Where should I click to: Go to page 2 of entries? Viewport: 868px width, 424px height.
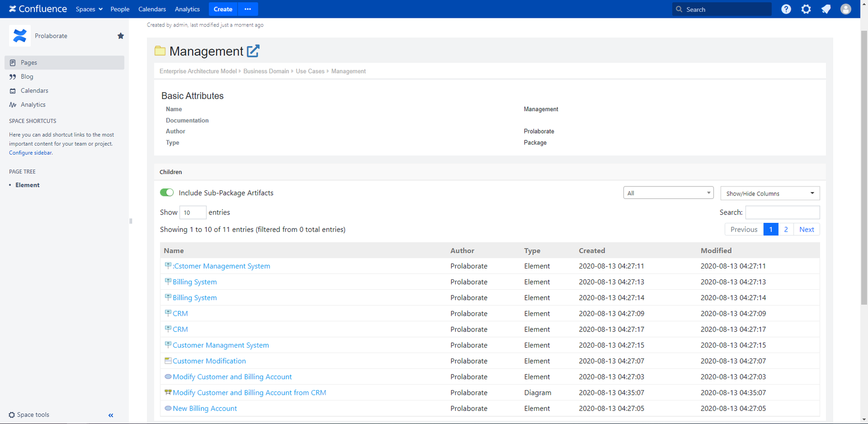click(x=786, y=229)
